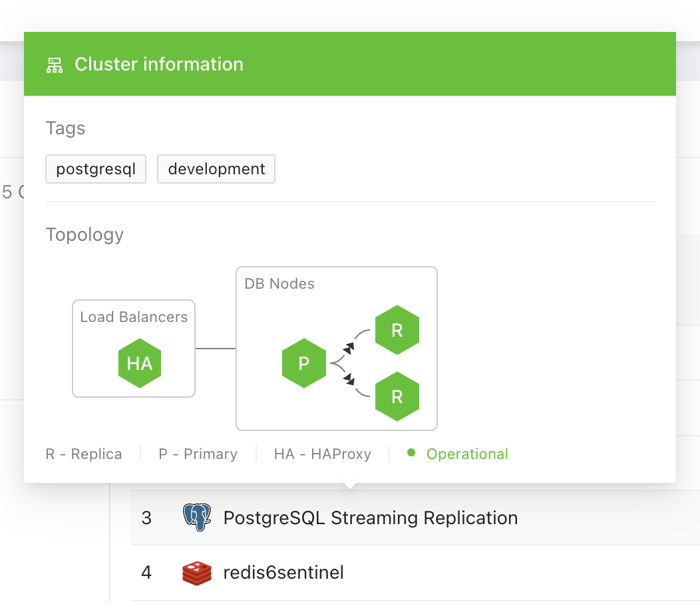Select the postgresql tag
Viewport: 700px width, 612px height.
click(x=95, y=169)
